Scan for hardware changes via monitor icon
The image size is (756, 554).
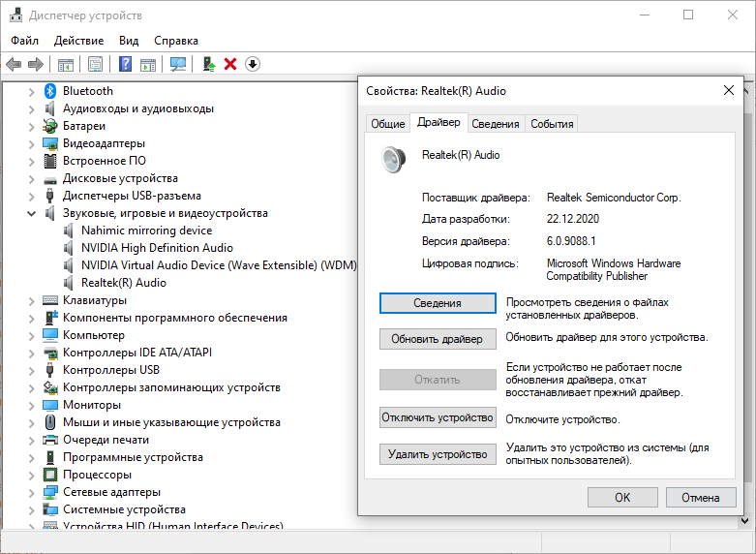tap(178, 64)
